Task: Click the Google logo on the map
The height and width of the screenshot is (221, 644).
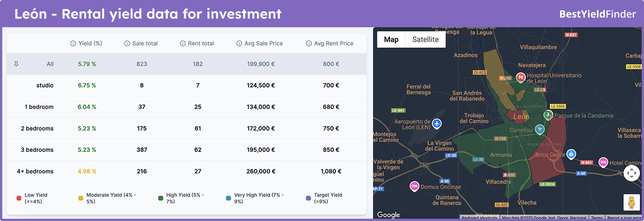Action: tap(388, 215)
